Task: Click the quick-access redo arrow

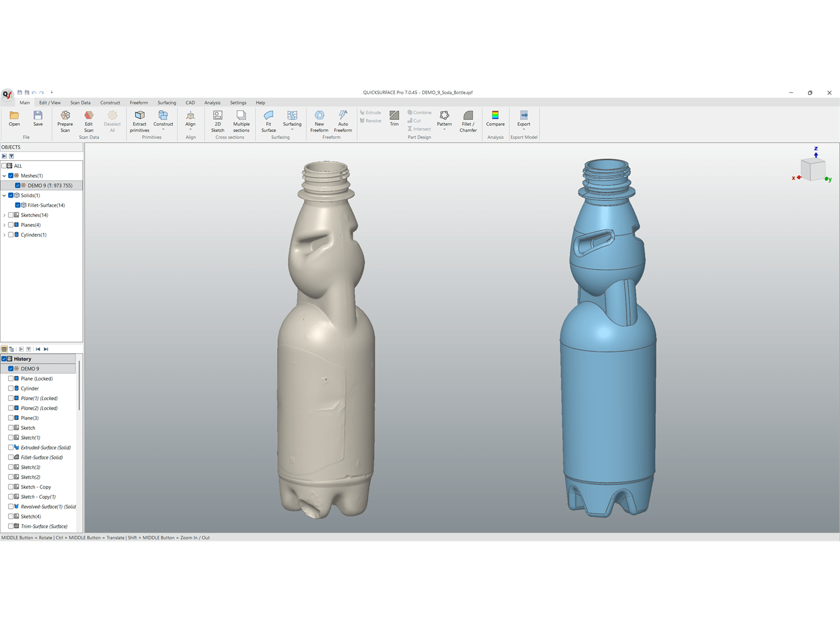Action: 42,92
